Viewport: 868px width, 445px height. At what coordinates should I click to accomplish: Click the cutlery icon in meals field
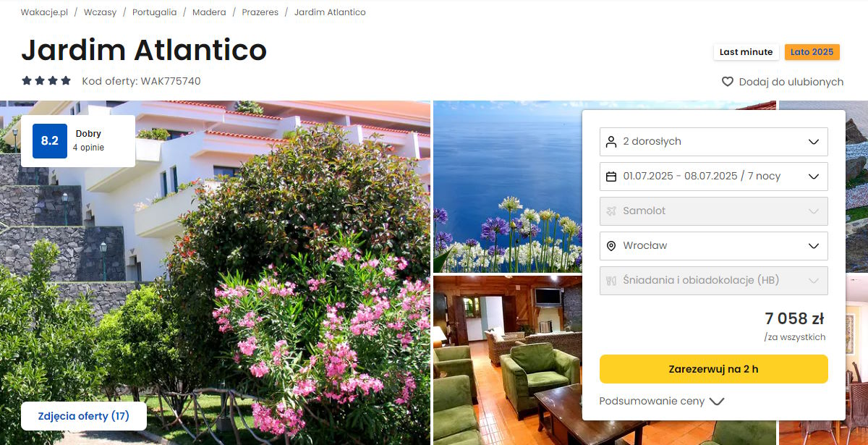coord(611,280)
